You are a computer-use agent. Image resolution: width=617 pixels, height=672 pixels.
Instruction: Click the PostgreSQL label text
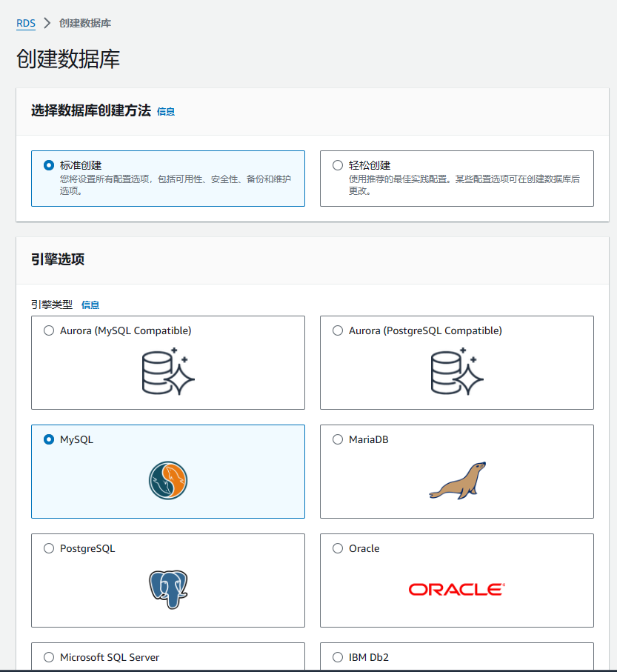[87, 548]
